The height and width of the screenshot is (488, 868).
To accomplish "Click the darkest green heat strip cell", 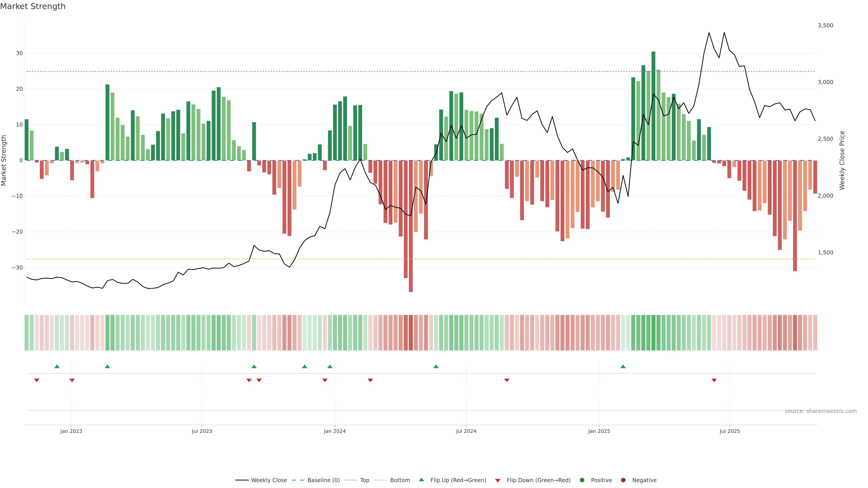I will pyautogui.click(x=653, y=333).
